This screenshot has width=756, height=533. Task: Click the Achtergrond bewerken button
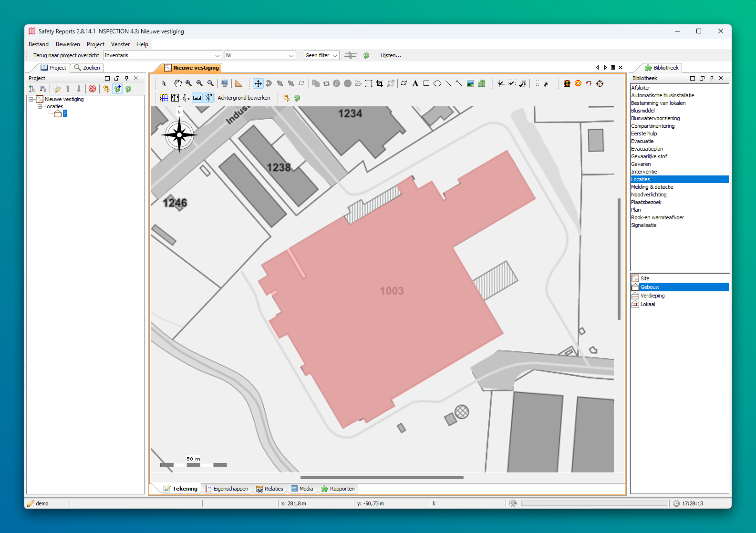coord(244,98)
